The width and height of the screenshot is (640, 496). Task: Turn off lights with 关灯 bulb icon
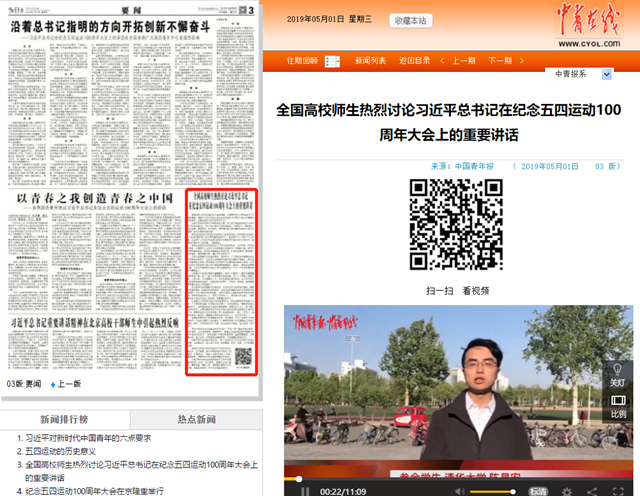click(618, 374)
